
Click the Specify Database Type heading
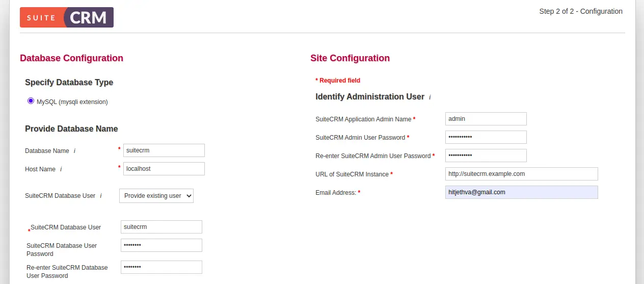tap(69, 83)
